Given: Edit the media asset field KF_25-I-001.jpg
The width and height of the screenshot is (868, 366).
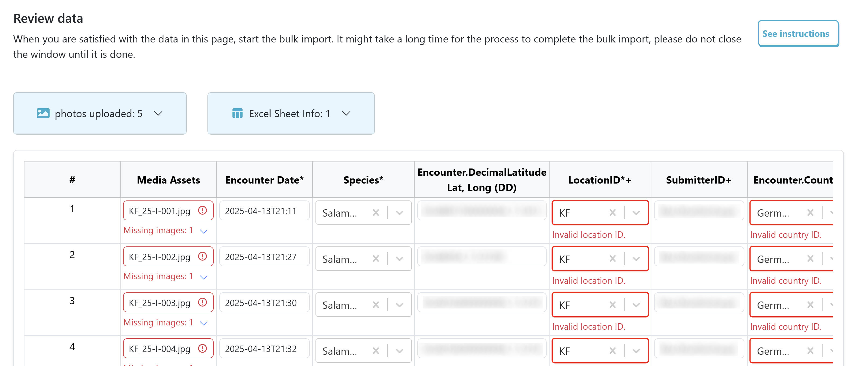Looking at the screenshot, I should [x=168, y=211].
